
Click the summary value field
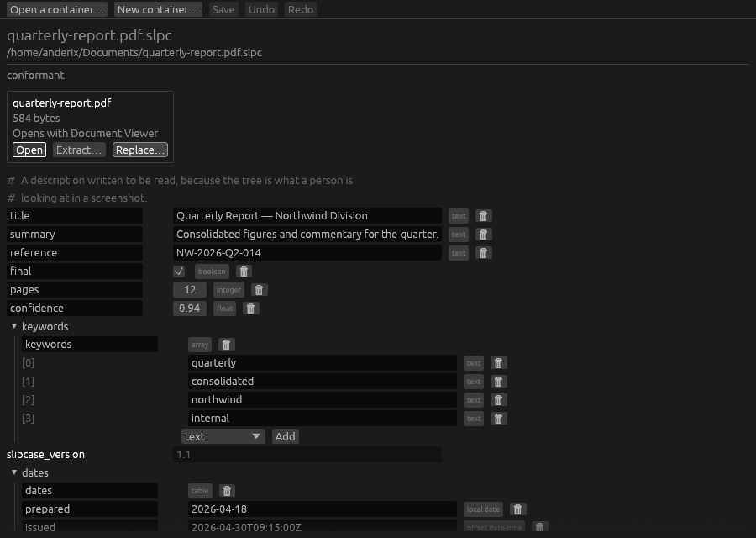point(307,235)
